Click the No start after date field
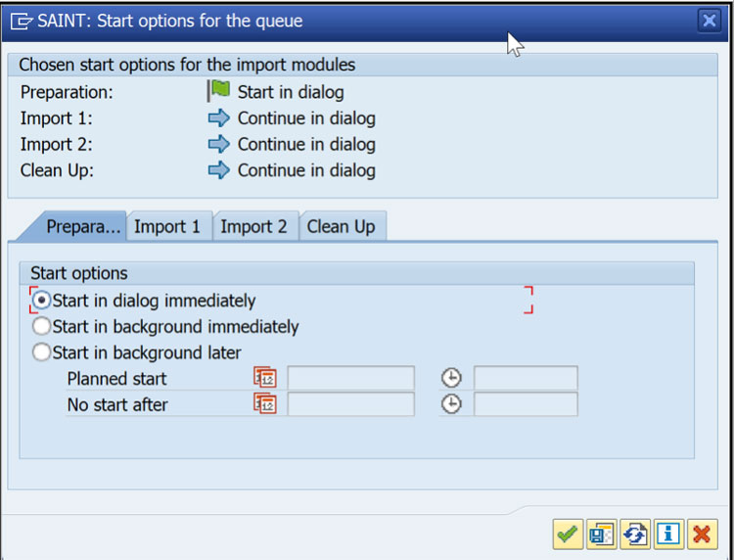Image resolution: width=734 pixels, height=560 pixels. 350,404
